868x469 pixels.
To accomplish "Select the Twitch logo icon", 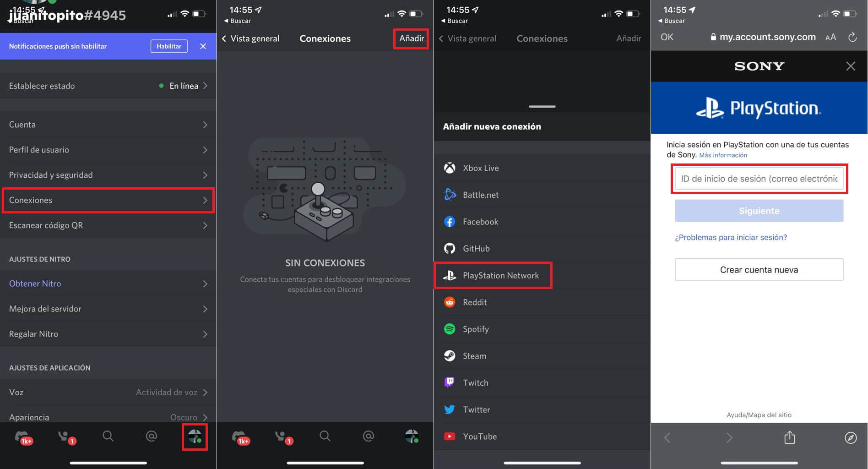I will pos(450,382).
